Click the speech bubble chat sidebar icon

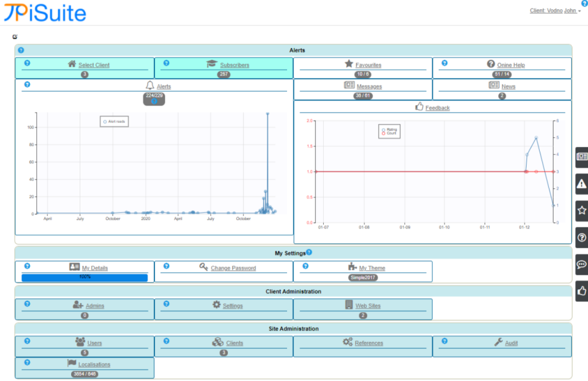pos(581,265)
